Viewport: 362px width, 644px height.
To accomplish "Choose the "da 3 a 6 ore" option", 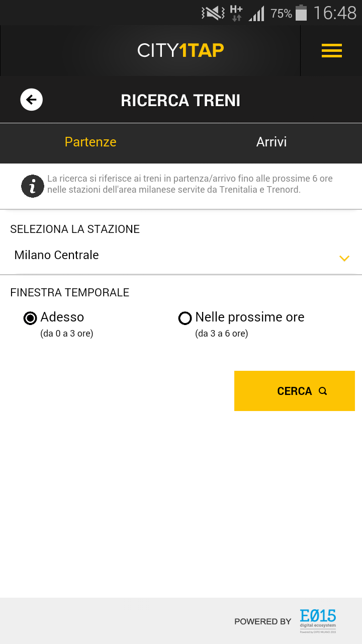I will (x=221, y=334).
